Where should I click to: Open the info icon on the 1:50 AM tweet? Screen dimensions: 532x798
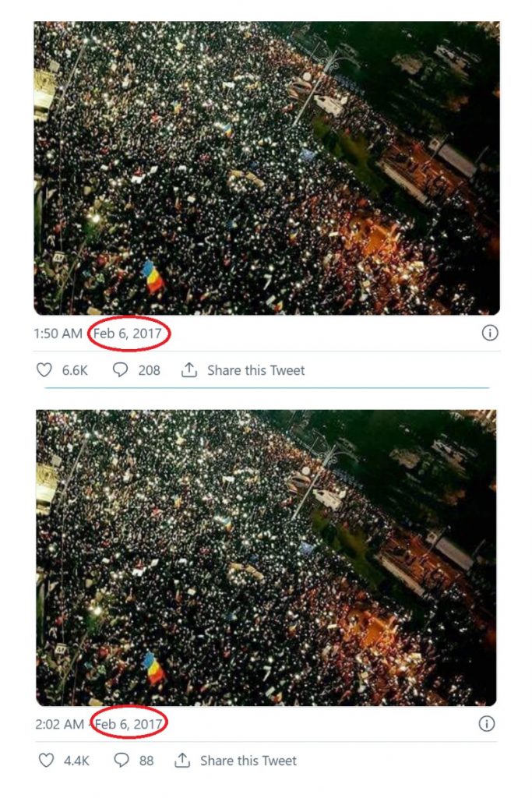[x=490, y=334]
